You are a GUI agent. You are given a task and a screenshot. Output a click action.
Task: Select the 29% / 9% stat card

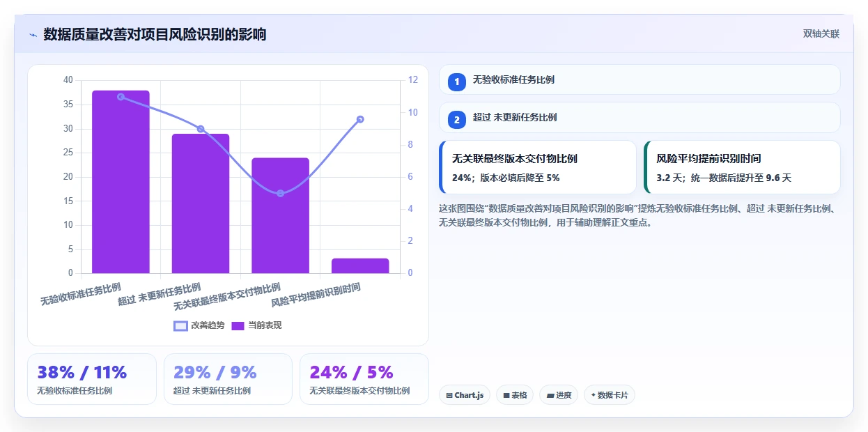click(228, 379)
